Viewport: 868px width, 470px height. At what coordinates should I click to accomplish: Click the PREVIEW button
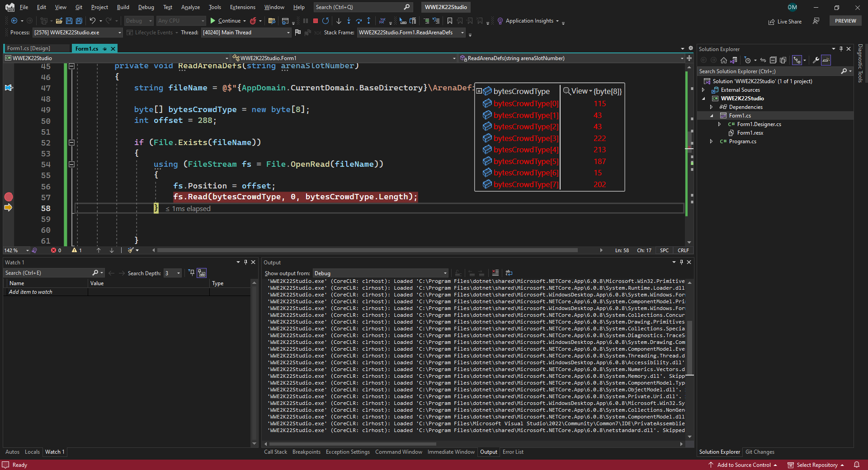(845, 21)
